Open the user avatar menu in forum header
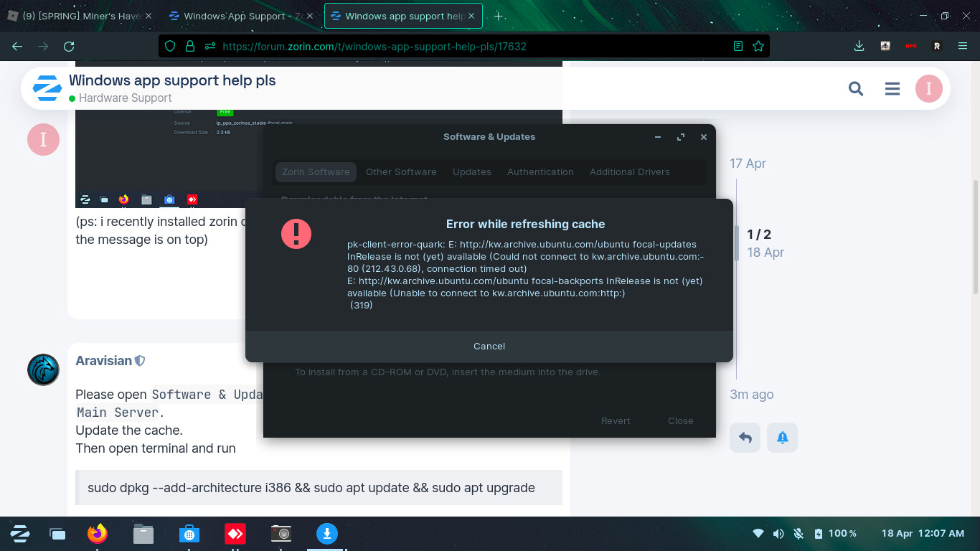Screen dimensions: 980x551 point(929,88)
